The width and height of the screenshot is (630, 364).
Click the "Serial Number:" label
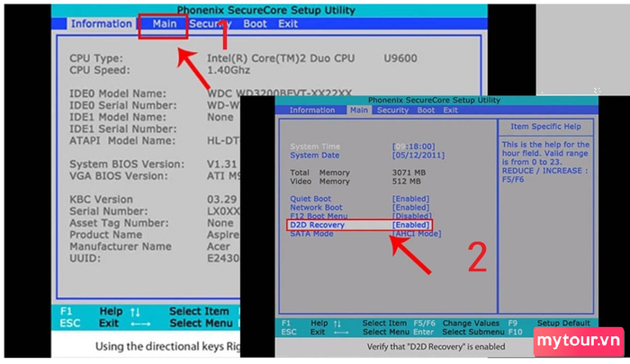point(109,211)
